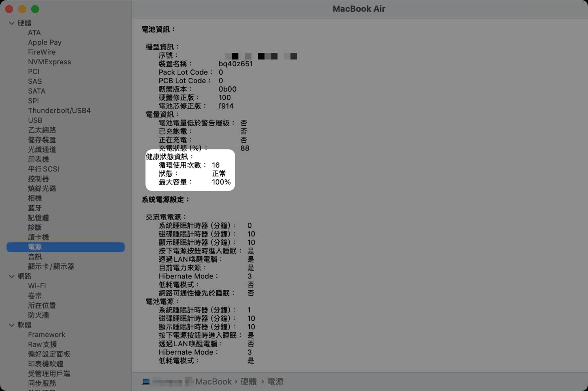The height and width of the screenshot is (391, 588).
Task: Open Apple Pay hardware entry
Action: [x=45, y=42]
